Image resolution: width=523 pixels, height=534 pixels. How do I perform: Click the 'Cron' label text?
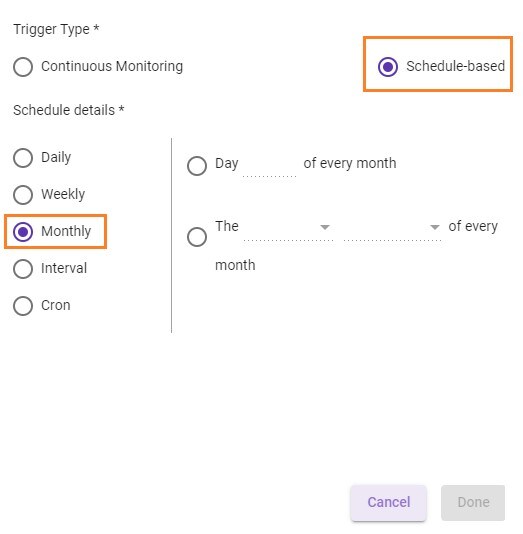pos(56,305)
